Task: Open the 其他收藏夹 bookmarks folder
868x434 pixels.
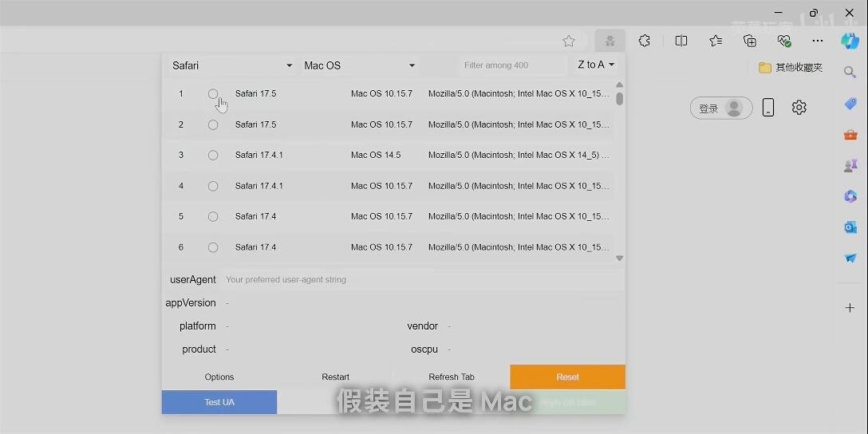Action: pyautogui.click(x=791, y=68)
